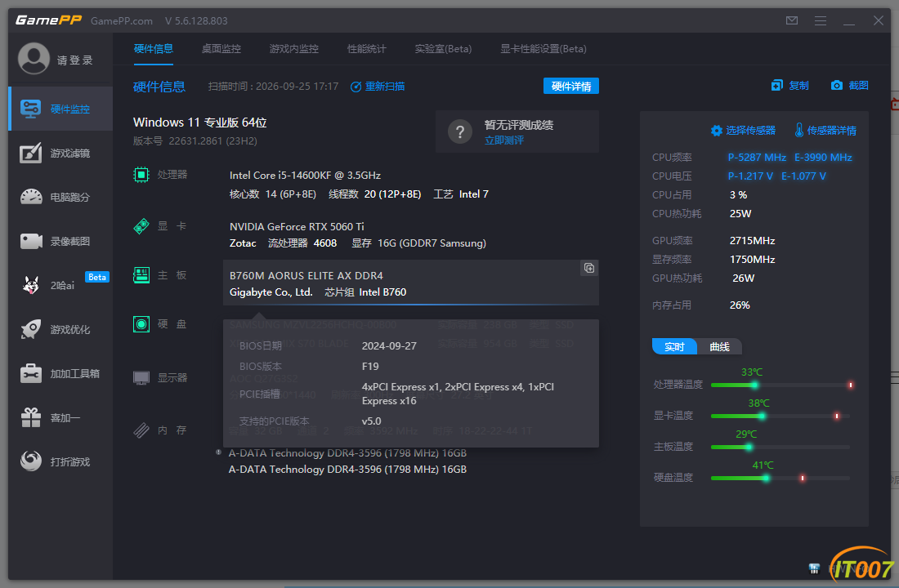The image size is (899, 588).
Task: Open the 电脑跑分 benchmark sidebar item
Action: (x=60, y=197)
